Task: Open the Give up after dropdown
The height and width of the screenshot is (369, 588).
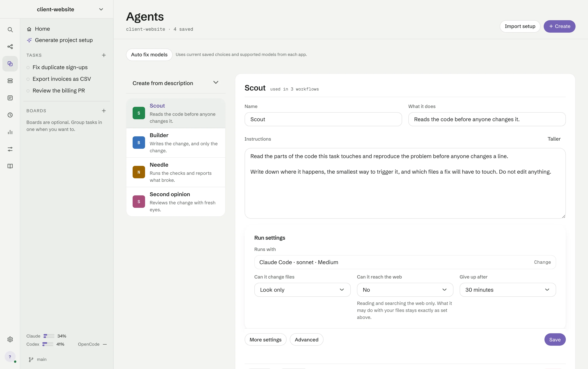Action: pyautogui.click(x=508, y=290)
